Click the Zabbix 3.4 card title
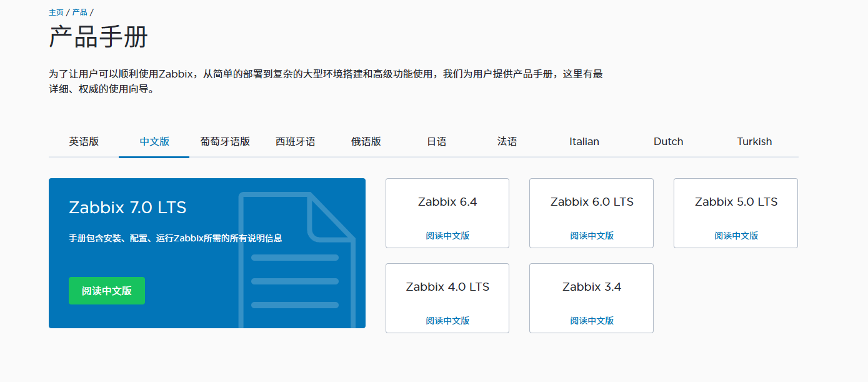The height and width of the screenshot is (382, 868). point(592,287)
